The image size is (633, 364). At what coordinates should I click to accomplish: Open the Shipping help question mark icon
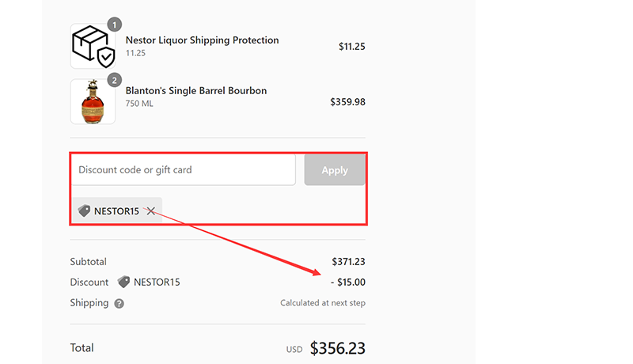(x=119, y=303)
